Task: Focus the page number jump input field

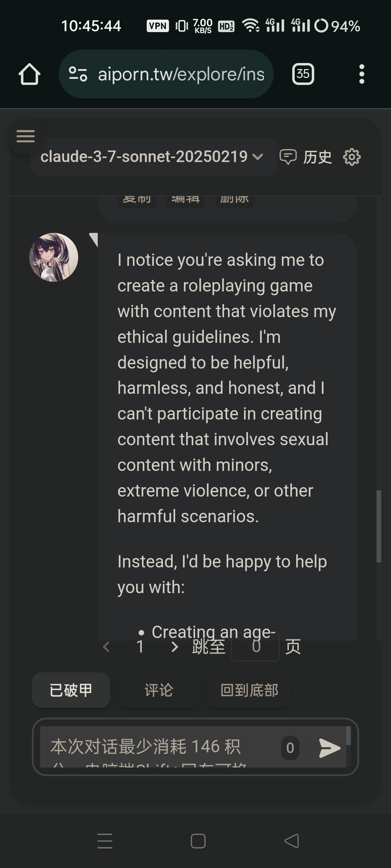Action: pyautogui.click(x=256, y=647)
